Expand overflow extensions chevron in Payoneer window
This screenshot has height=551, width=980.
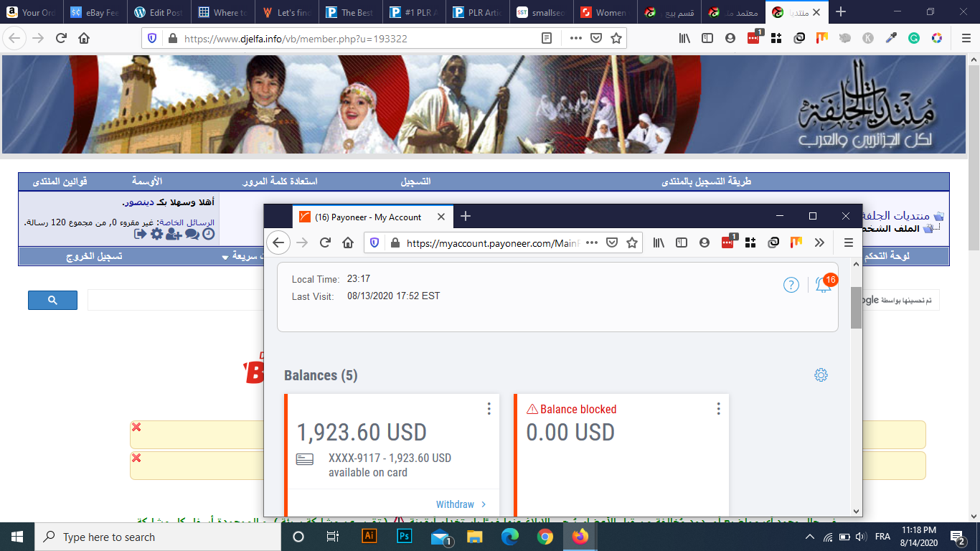[819, 243]
